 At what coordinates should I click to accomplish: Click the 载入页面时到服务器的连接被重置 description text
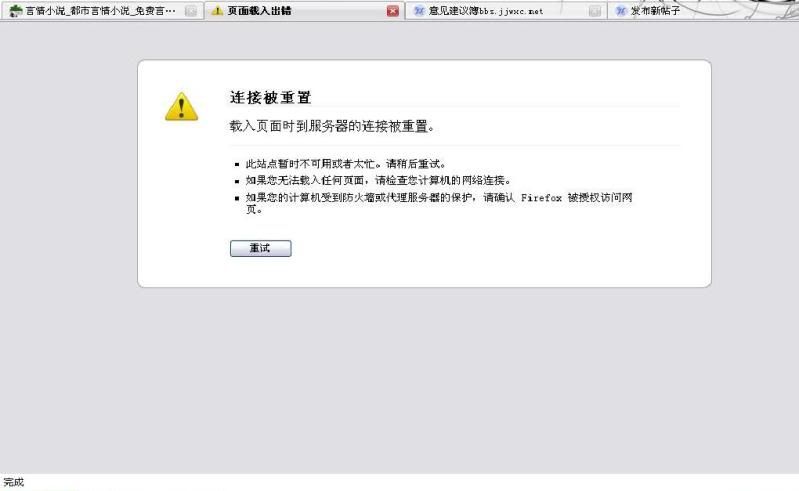click(332, 126)
